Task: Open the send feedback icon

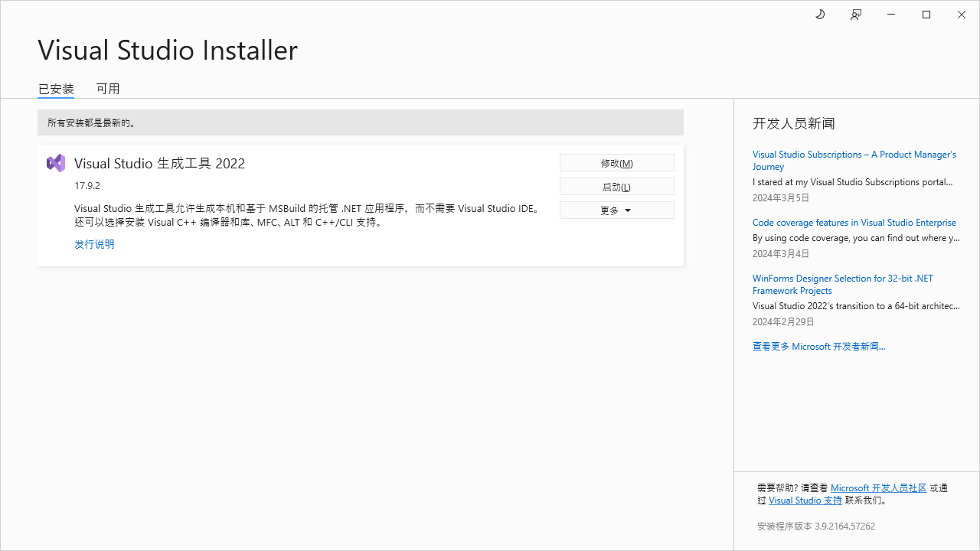Action: click(x=856, y=15)
